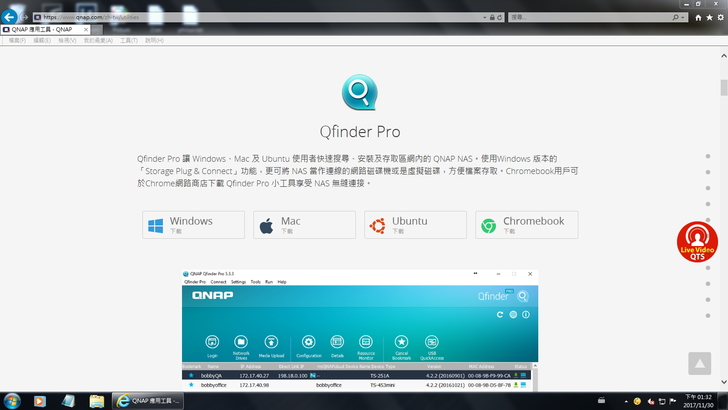Viewport: 728px width, 410px height.
Task: Expand the search provider dropdown arrow
Action: point(682,17)
